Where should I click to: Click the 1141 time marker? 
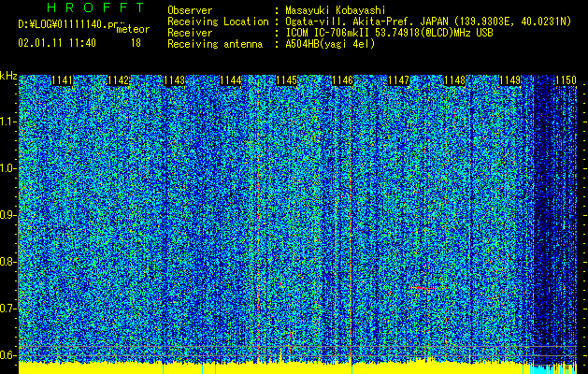pyautogui.click(x=63, y=80)
